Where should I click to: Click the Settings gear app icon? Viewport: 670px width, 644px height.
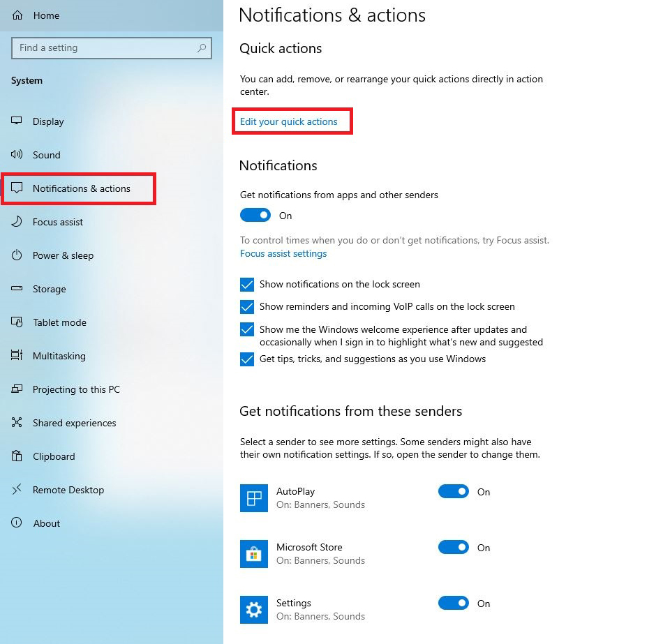click(x=254, y=610)
